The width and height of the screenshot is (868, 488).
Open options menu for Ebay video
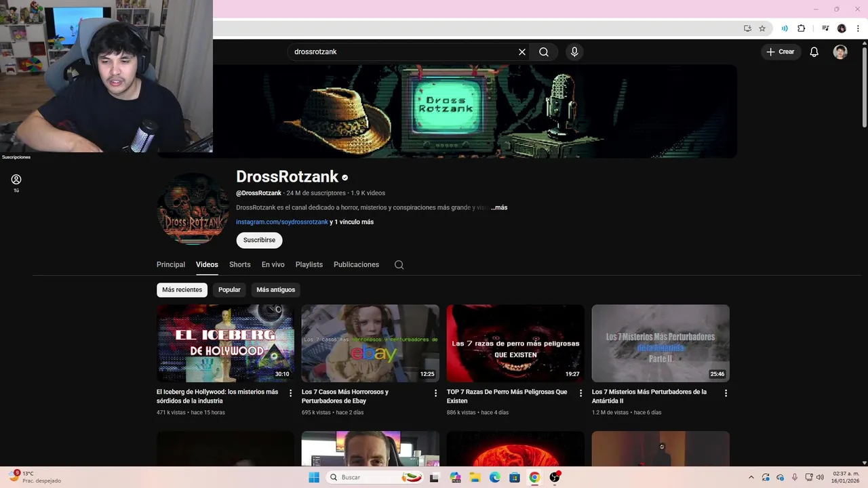tap(436, 393)
